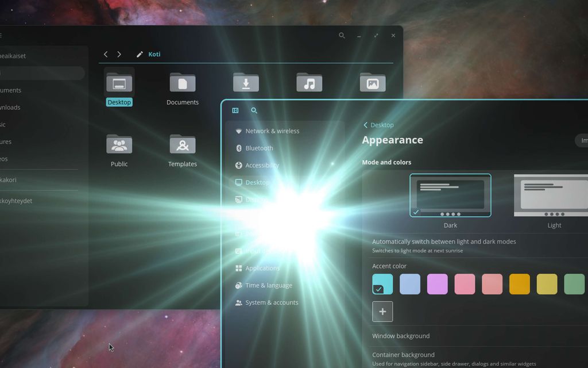Open the Music folder icon
This screenshot has height=368, width=588.
[309, 83]
